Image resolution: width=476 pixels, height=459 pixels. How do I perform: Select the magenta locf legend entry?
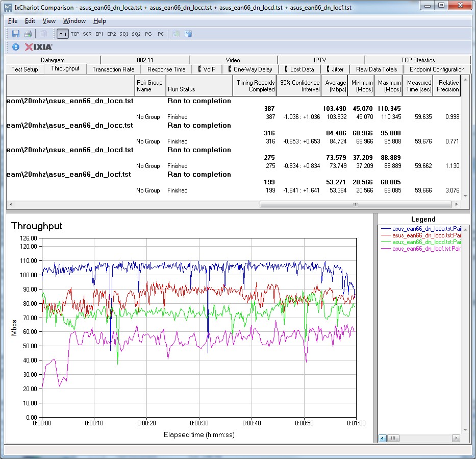[x=421, y=249]
